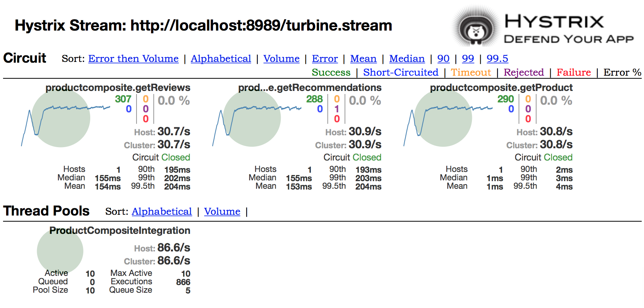This screenshot has width=644, height=308.
Task: Click getReviews median value 155ms
Action: tap(108, 178)
